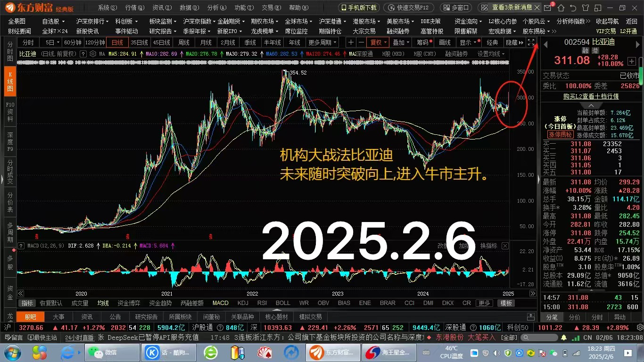Toggle the 画线 drawing tools
This screenshot has height=362, width=644.
(445, 42)
